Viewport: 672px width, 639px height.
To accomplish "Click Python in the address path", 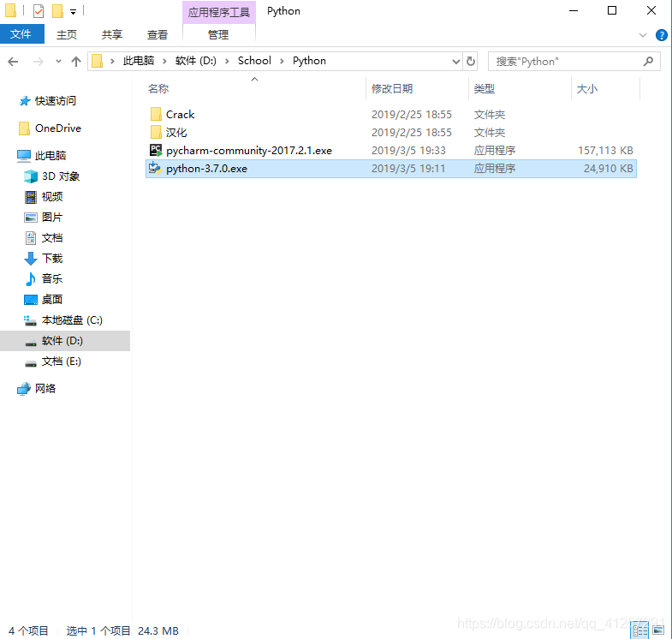I will (x=309, y=61).
